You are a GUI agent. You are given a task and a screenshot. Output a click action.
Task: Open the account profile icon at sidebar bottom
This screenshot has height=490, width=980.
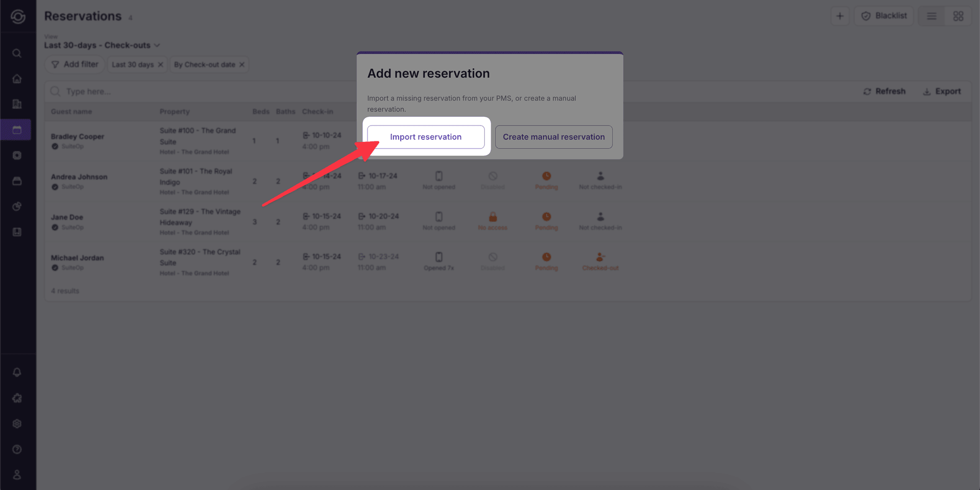click(17, 474)
